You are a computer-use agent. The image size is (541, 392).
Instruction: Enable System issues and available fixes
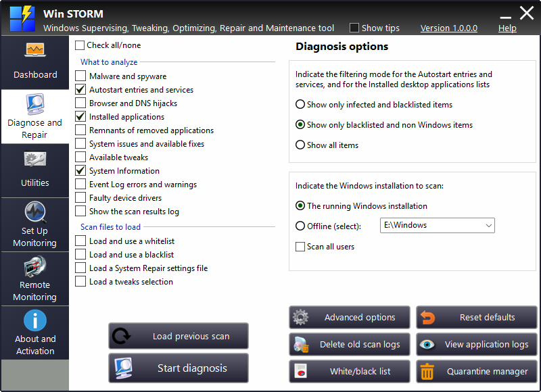[x=80, y=143]
